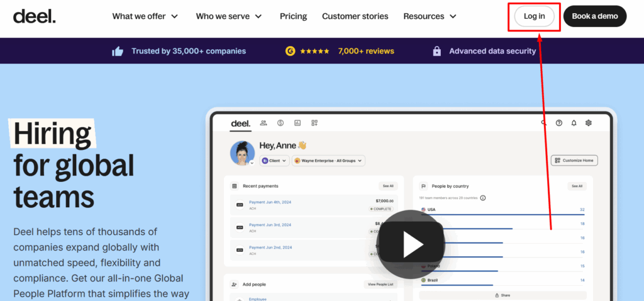This screenshot has width=644, height=301.
Task: Click the thumbs-up Trusted by companies icon
Action: (118, 52)
